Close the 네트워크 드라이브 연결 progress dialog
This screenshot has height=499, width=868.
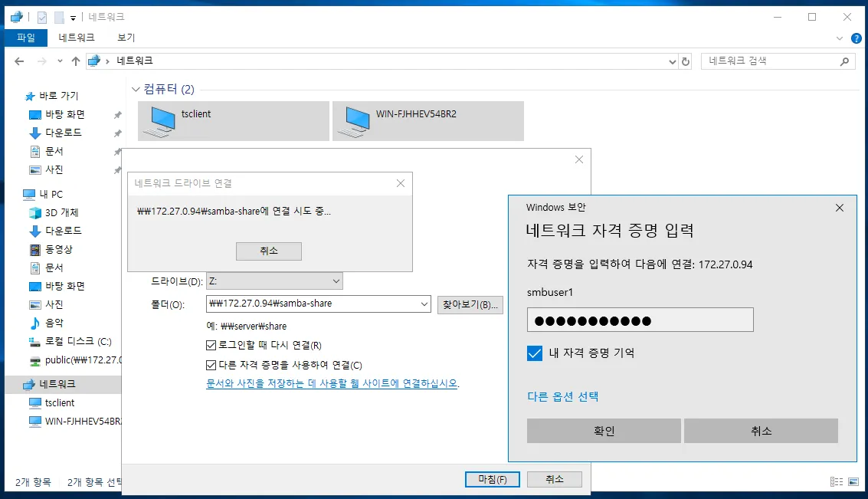point(401,183)
